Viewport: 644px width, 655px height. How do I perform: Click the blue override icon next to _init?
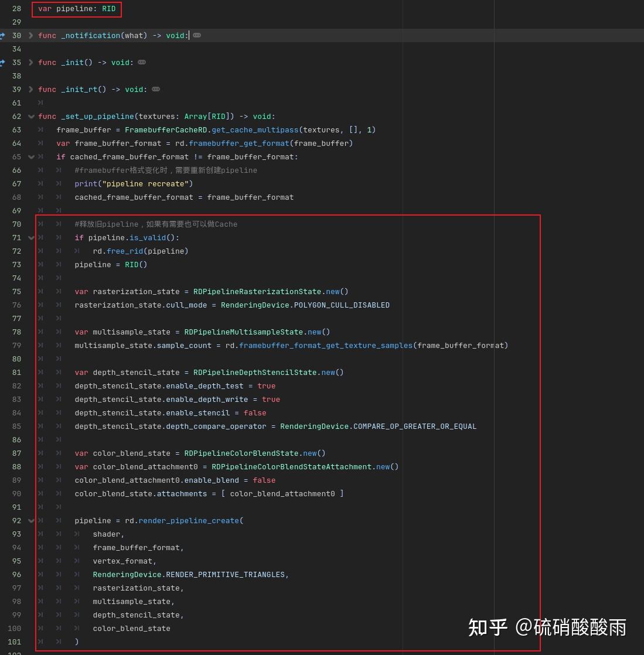3,62
